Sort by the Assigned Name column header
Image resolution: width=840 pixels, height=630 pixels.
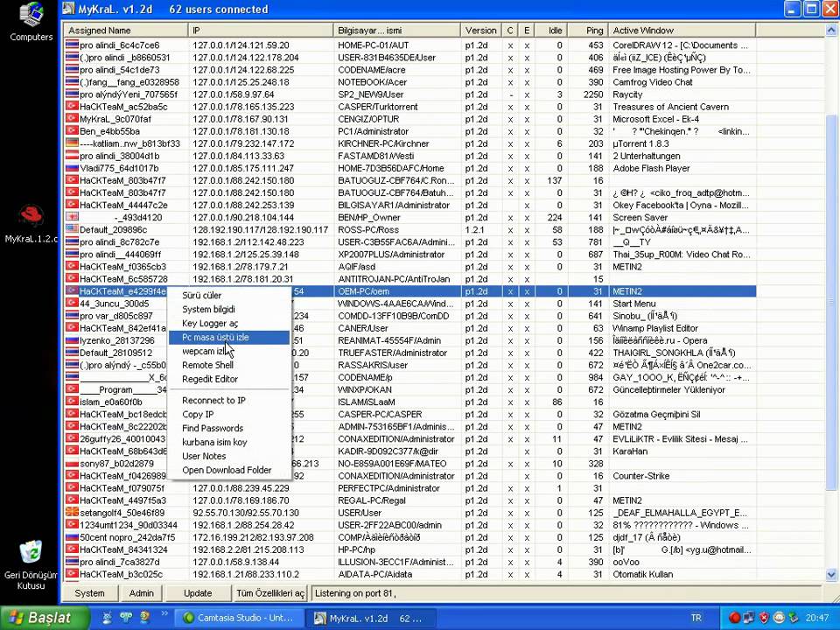click(126, 31)
